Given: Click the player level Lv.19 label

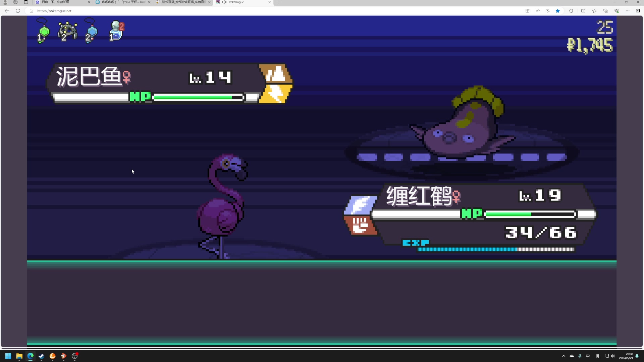Looking at the screenshot, I should [540, 195].
